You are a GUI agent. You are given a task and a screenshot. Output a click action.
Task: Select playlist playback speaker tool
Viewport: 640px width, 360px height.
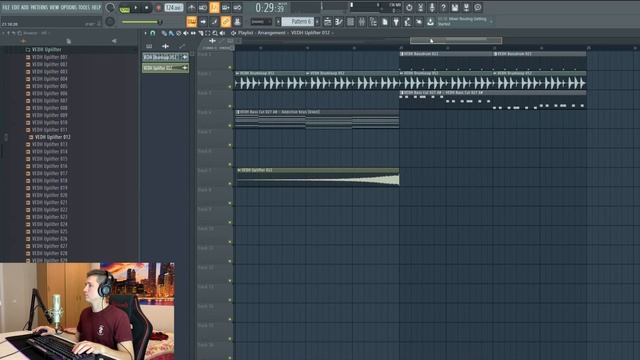pyautogui.click(x=222, y=33)
